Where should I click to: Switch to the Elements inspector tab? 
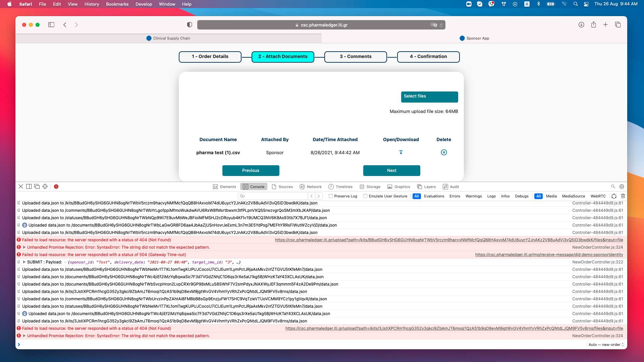(x=224, y=187)
